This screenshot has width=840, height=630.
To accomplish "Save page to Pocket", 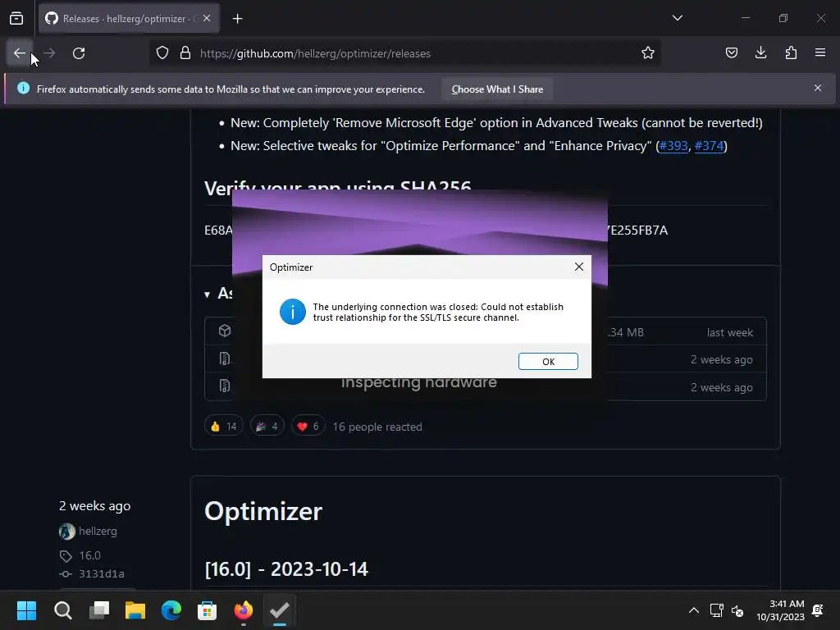I will [x=731, y=53].
